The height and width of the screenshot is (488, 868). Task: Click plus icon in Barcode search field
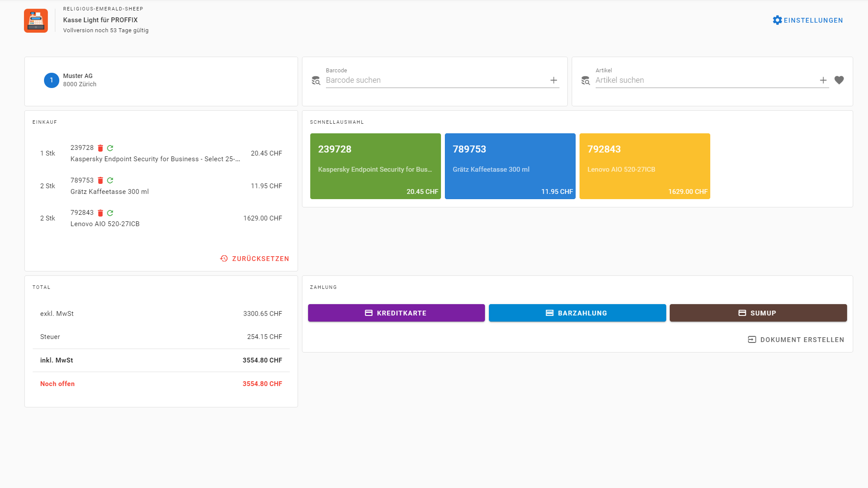tap(553, 80)
